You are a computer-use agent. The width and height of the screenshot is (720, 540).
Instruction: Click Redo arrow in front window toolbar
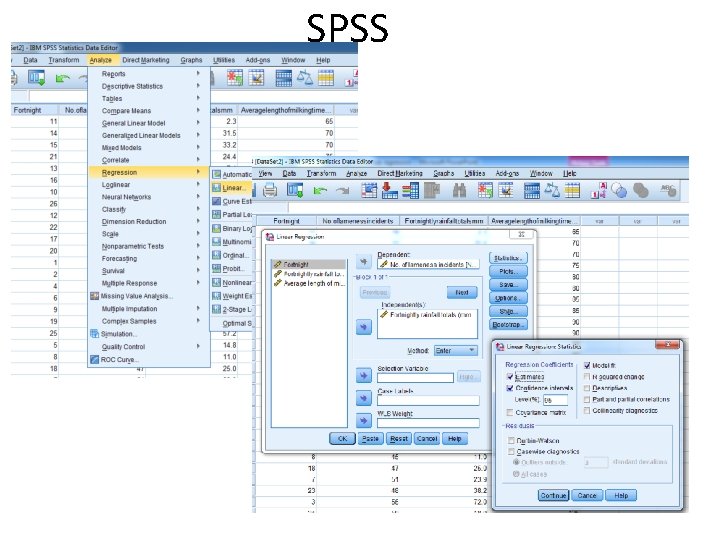(x=343, y=190)
